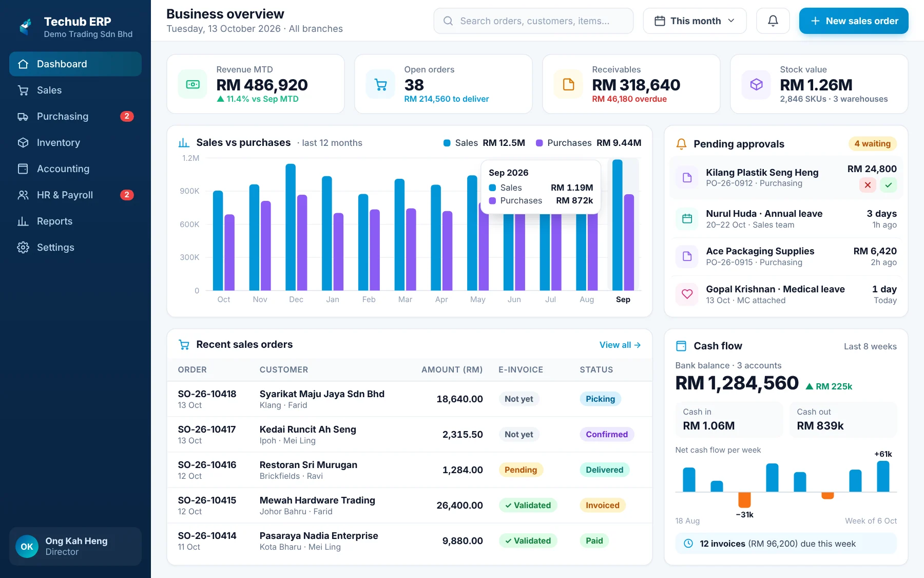Viewport: 924px width, 578px height.
Task: Click the Receivables document icon
Action: (568, 84)
